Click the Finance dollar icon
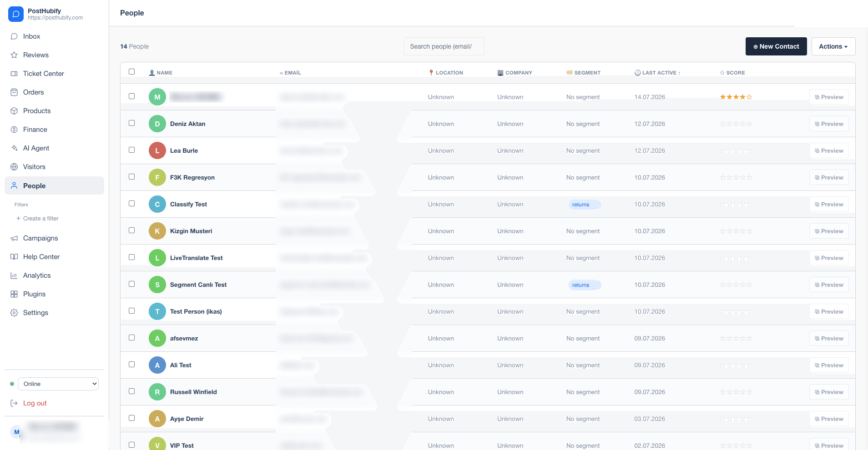The height and width of the screenshot is (450, 868). (14, 130)
